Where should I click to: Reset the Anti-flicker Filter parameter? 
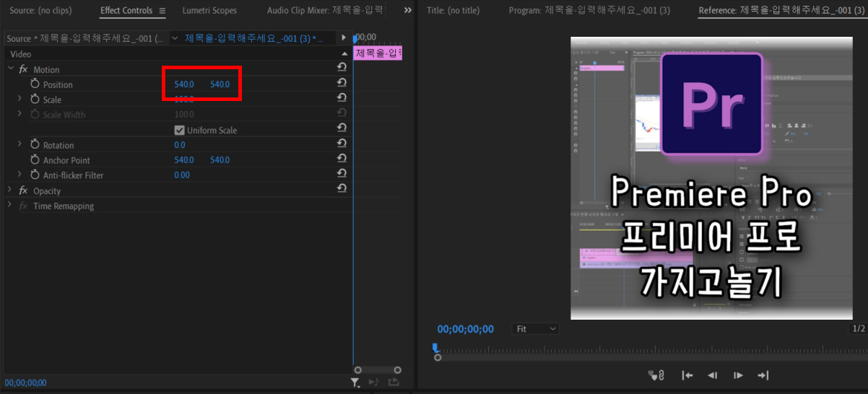(x=342, y=173)
